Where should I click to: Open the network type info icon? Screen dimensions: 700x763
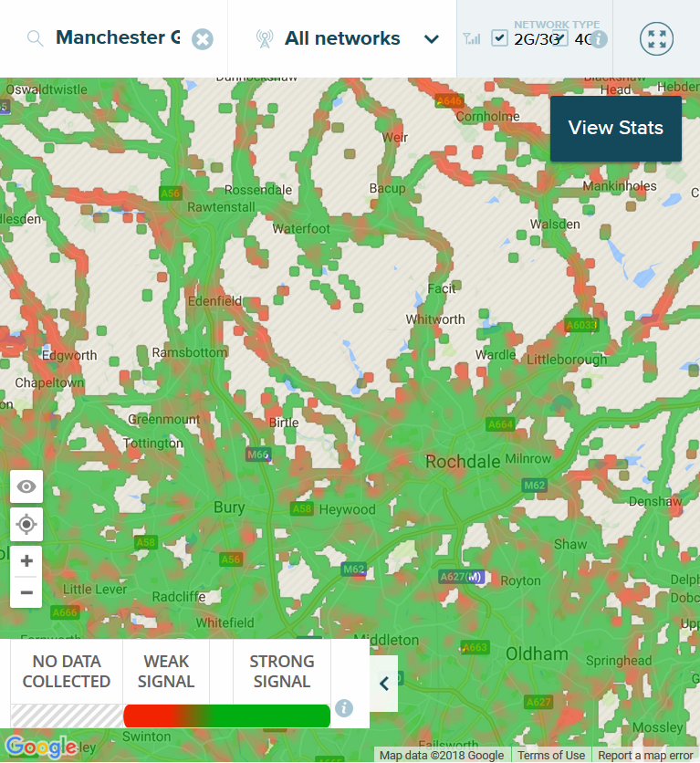tap(599, 39)
